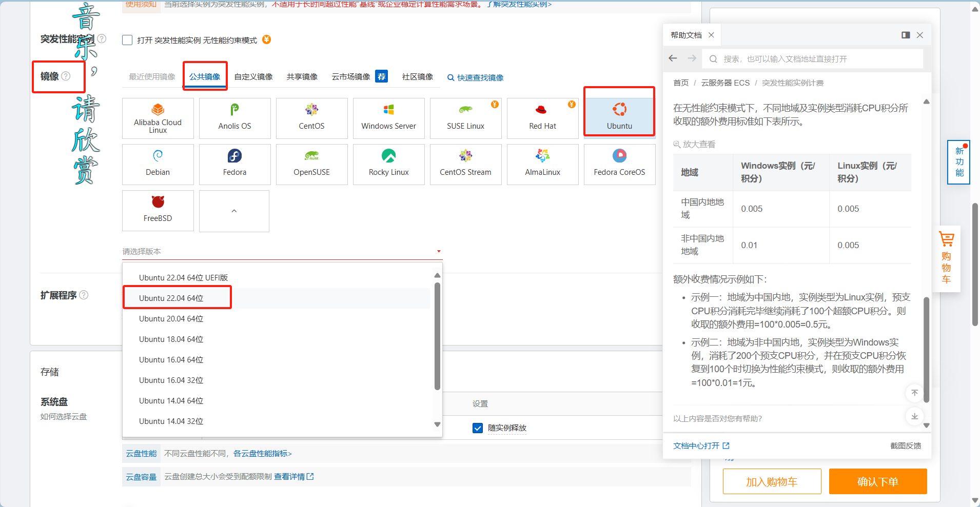
Task: Choose the Anolis OS image
Action: click(x=235, y=118)
